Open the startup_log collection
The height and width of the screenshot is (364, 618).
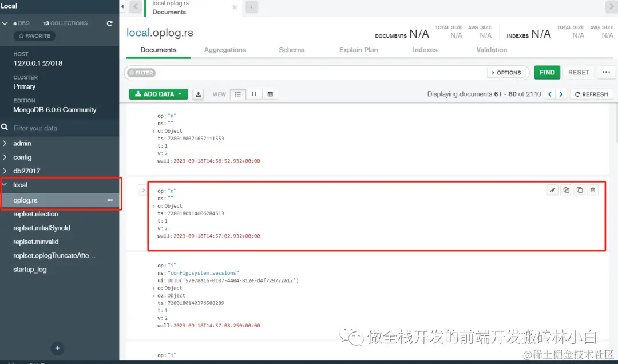30,270
